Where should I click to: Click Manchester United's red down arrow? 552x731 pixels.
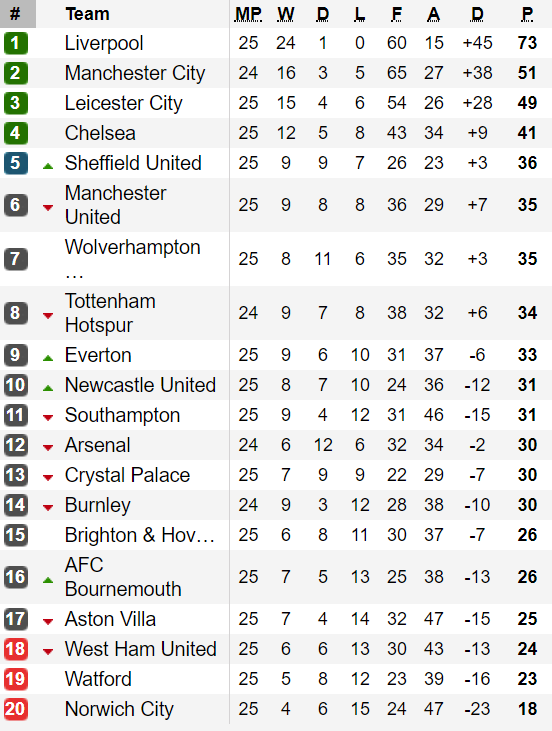click(48, 207)
